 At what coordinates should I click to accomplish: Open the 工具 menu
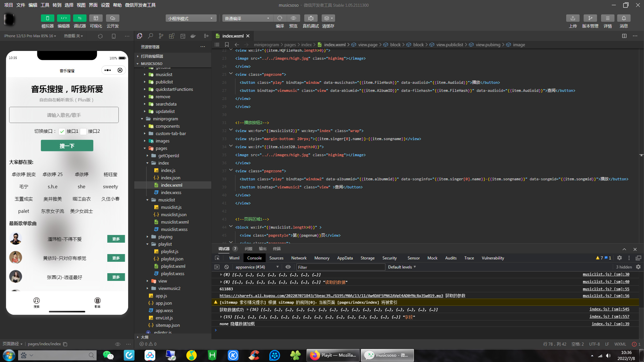[45, 5]
